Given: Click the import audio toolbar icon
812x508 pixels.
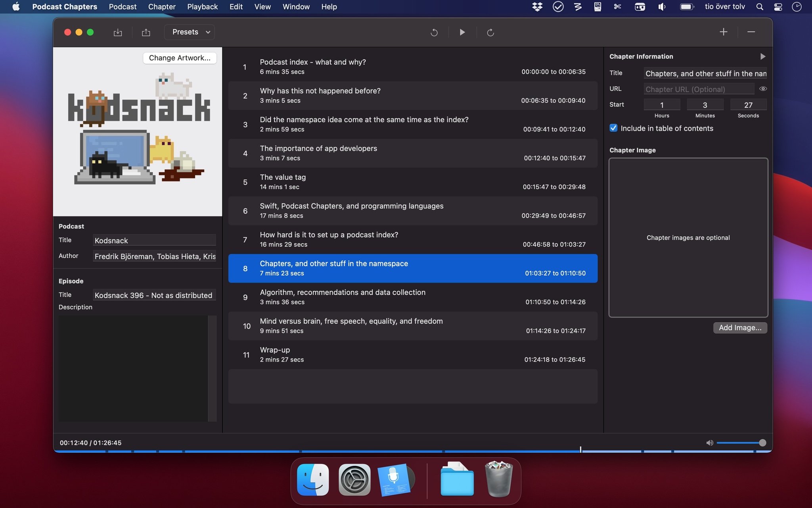Looking at the screenshot, I should tap(118, 33).
